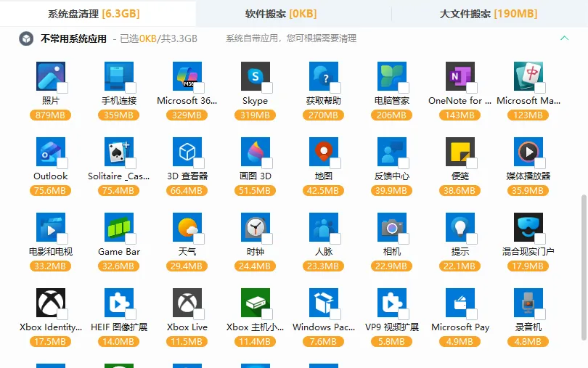Screen dimensions: 588x368
Task: Click the 143MB badge under OneNote
Action: click(x=460, y=115)
